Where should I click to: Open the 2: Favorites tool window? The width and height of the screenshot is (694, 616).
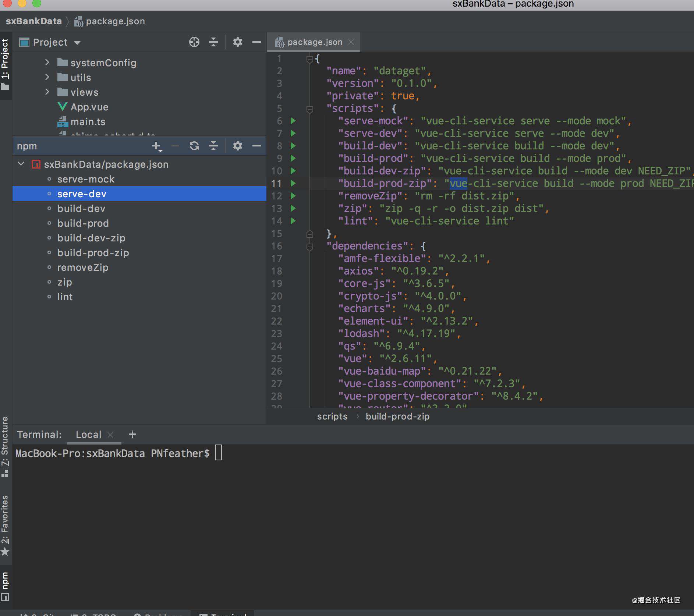(5, 525)
